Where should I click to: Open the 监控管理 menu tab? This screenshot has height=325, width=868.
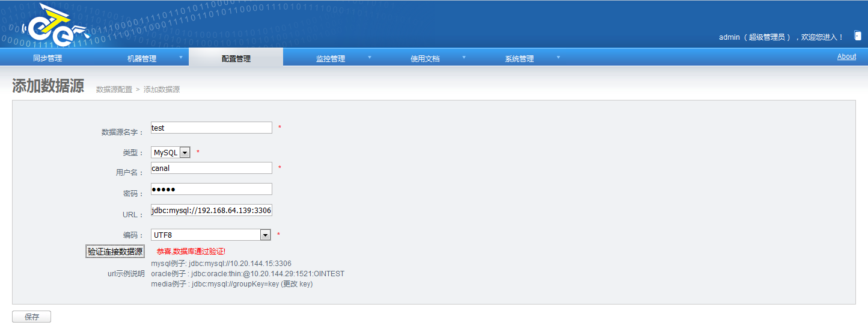click(331, 58)
